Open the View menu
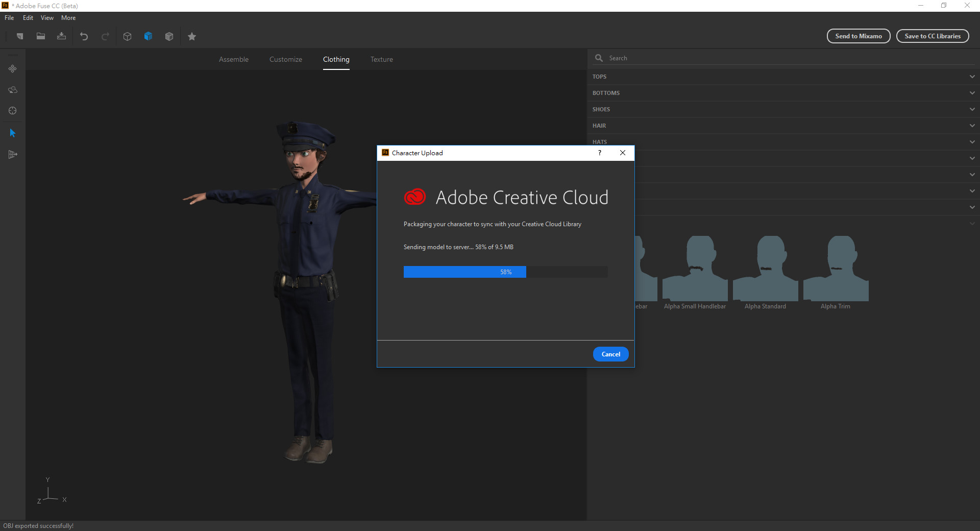 (x=47, y=18)
